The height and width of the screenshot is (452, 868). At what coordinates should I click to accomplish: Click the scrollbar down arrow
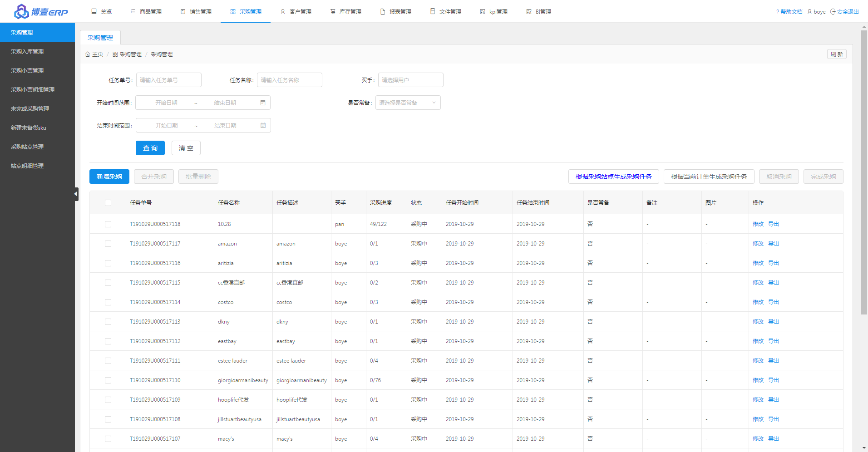[864, 448]
